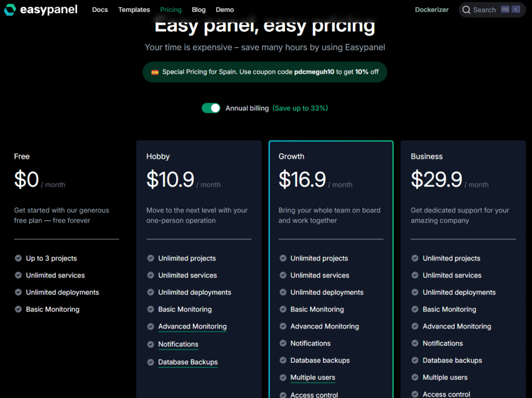Click the check icon beside Hobby Notifications

tap(151, 345)
